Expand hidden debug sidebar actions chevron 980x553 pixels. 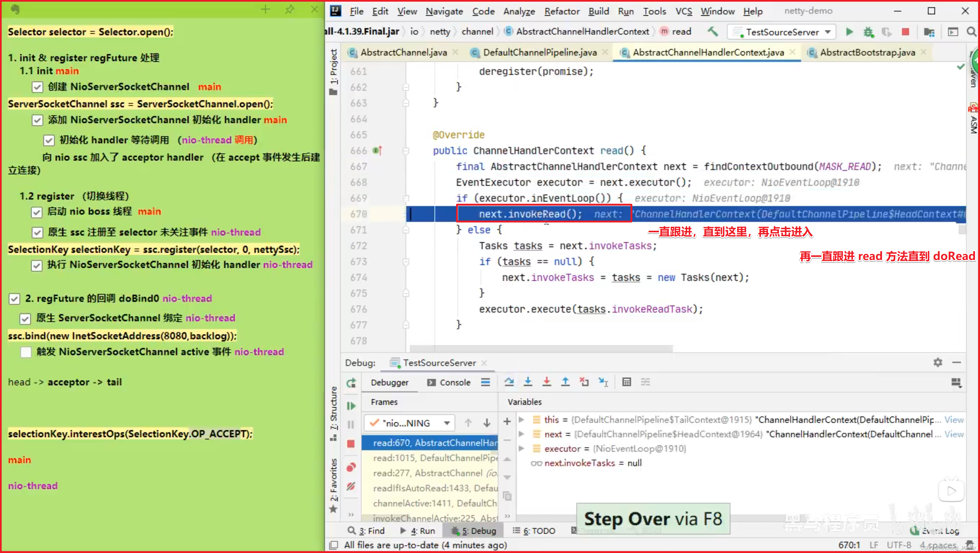click(351, 515)
